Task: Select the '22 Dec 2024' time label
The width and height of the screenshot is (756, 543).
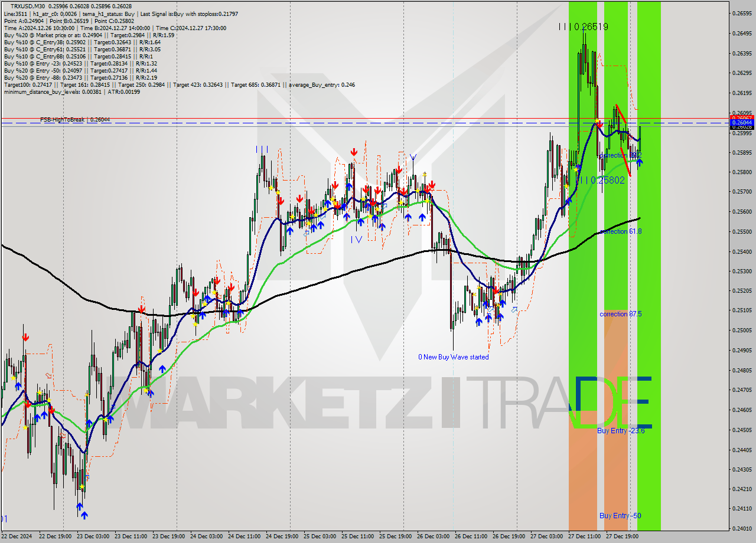Action: [16, 537]
